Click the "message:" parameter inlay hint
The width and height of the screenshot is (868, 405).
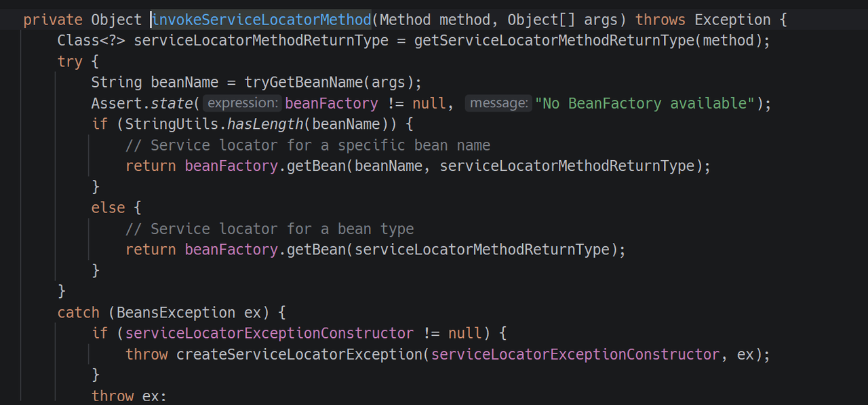pos(498,103)
